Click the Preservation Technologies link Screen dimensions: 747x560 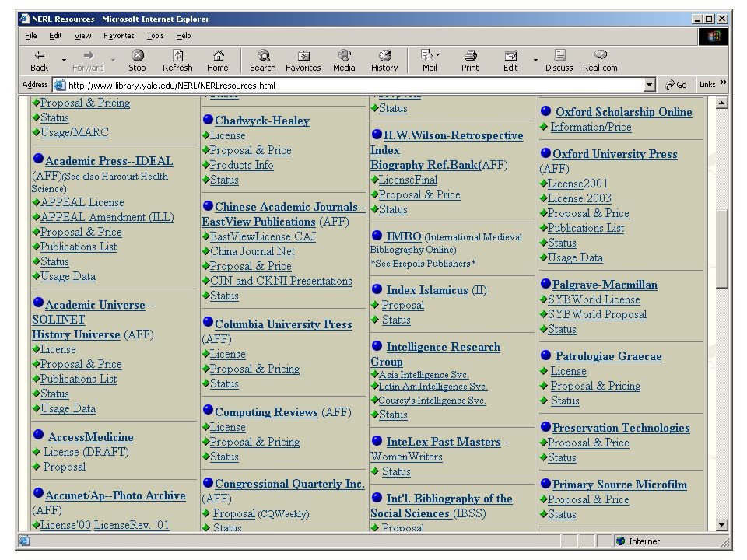pyautogui.click(x=621, y=428)
